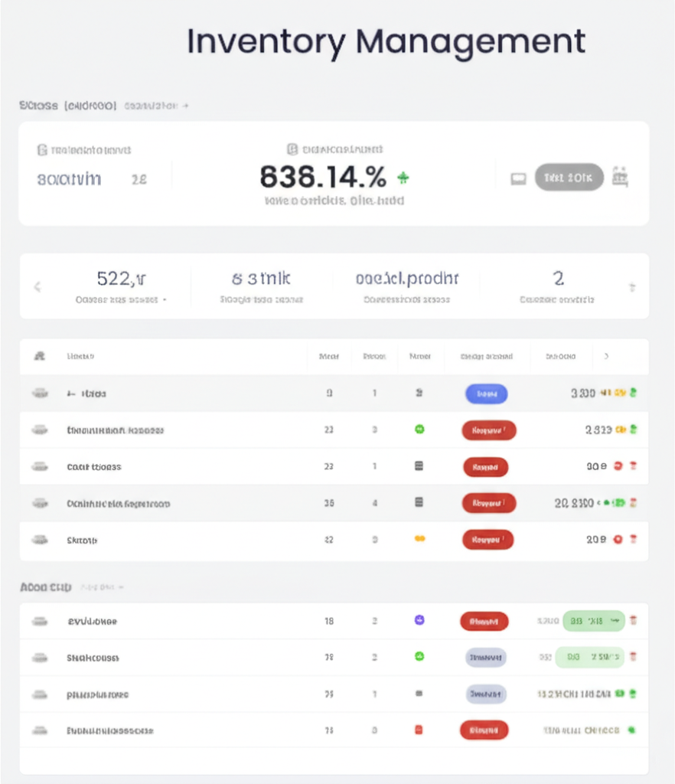The height and width of the screenshot is (784, 675).
Task: Click the red delete icon in third table row
Action: point(633,466)
